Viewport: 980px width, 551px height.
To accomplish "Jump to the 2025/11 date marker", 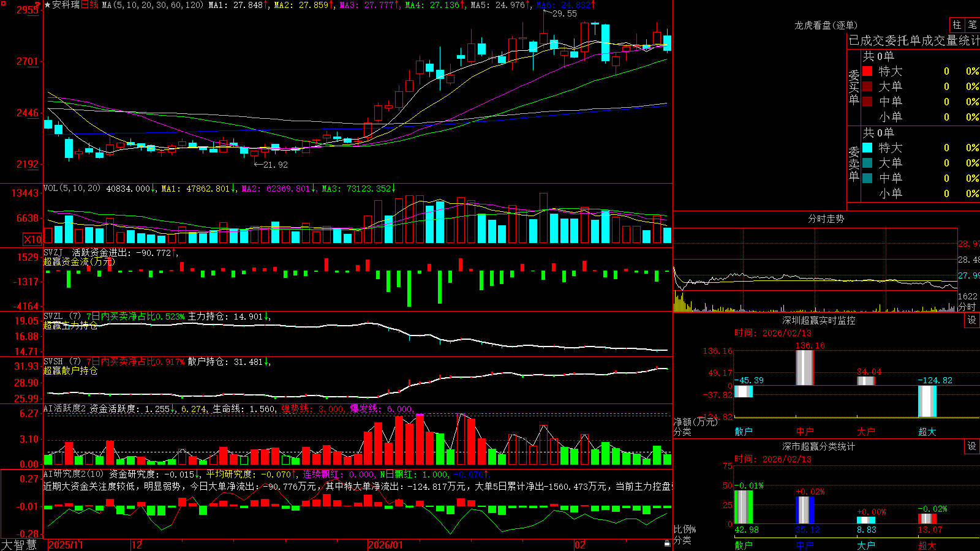I will (x=66, y=545).
